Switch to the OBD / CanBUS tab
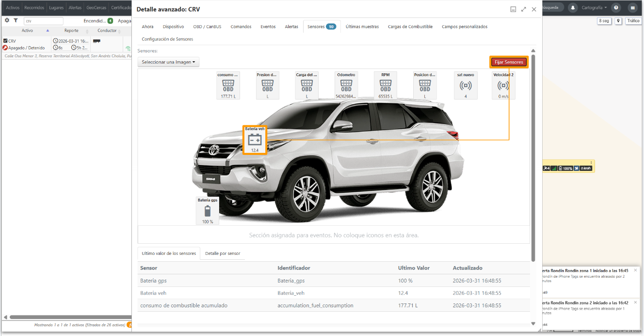The width and height of the screenshot is (644, 336). [207, 27]
